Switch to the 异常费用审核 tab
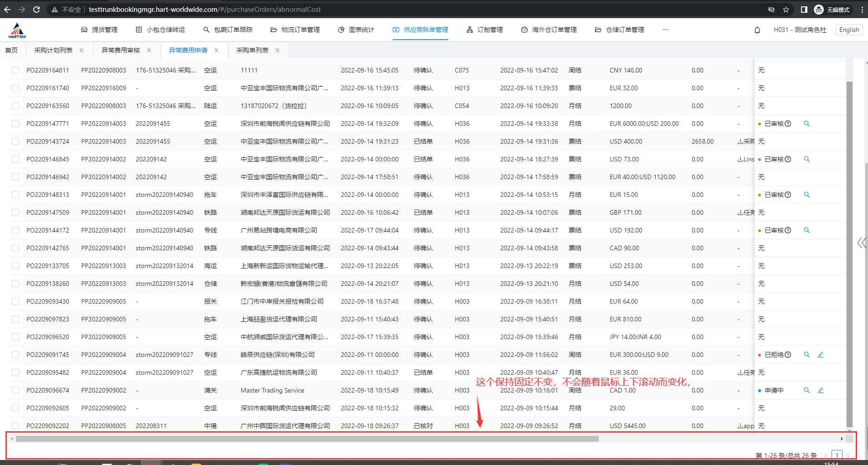 point(121,50)
